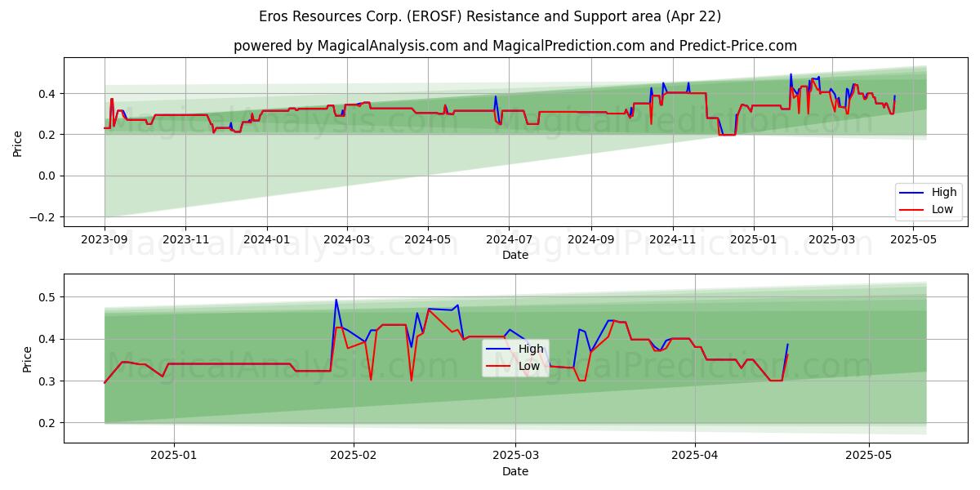980x490 pixels.
Task: Click the top chart '2025-01' date label
Action: click(752, 241)
